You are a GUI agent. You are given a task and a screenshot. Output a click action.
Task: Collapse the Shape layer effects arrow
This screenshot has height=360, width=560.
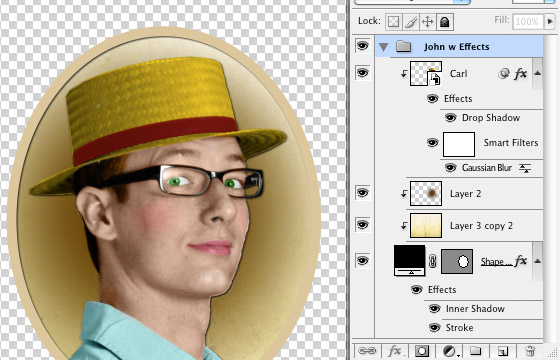[x=537, y=261]
